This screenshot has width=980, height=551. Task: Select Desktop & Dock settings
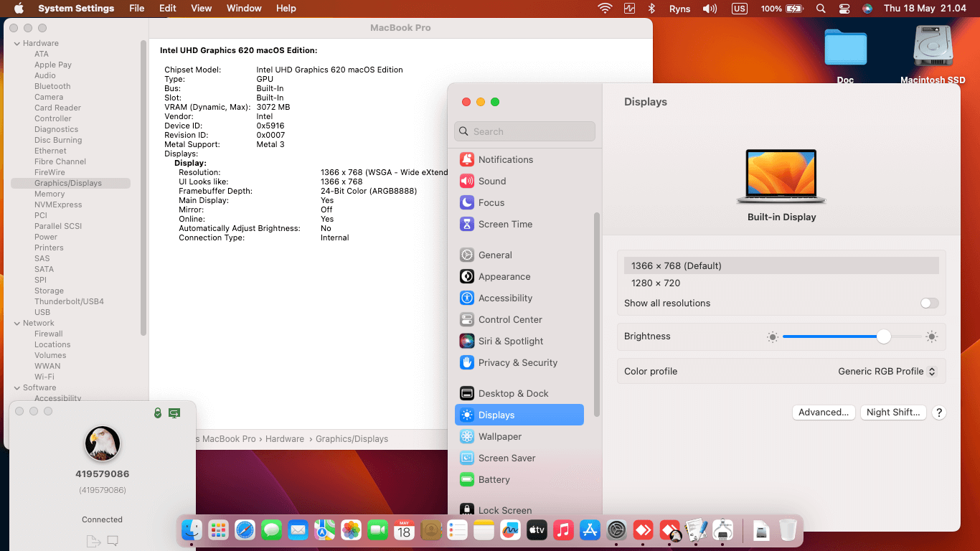coord(519,393)
